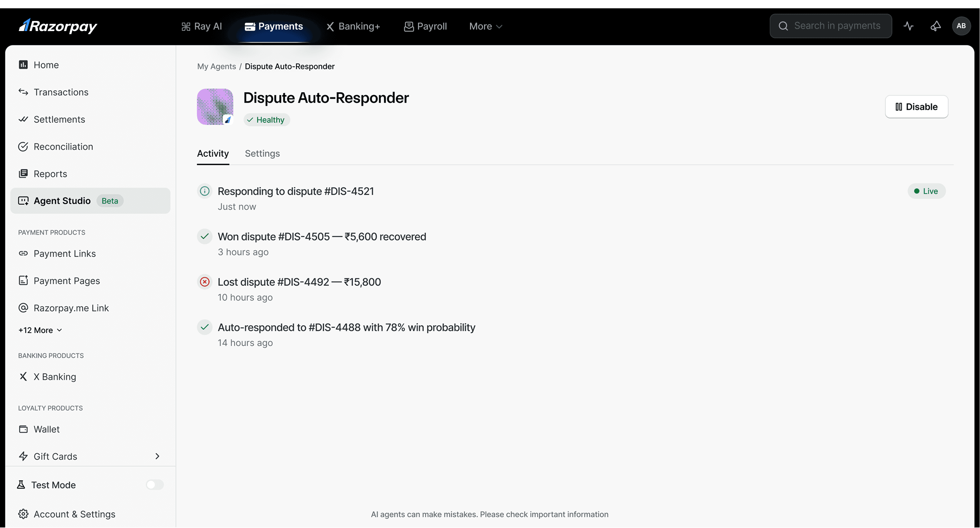The image size is (980, 528).
Task: Go back to My Agents breadcrumb
Action: 216,66
